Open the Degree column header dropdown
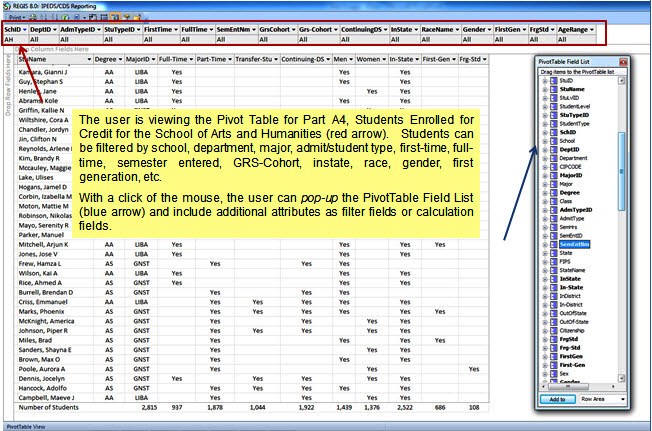The height and width of the screenshot is (431, 652). [120, 59]
